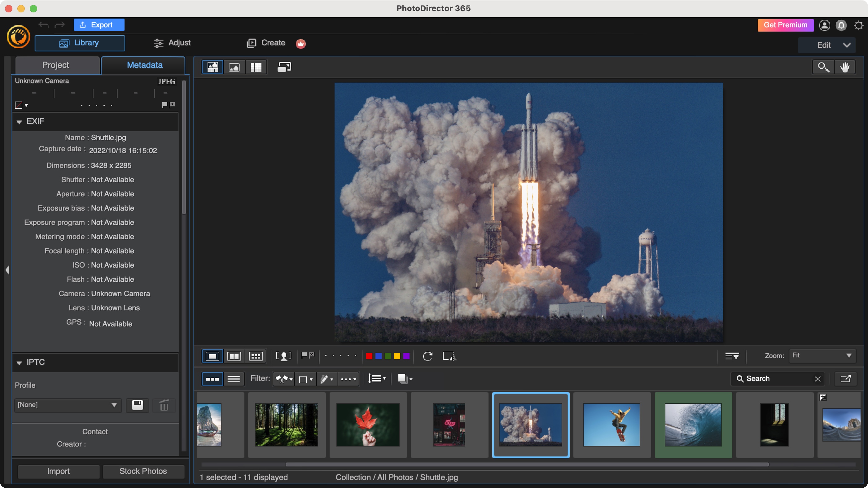Toggle the red color label filter

(369, 356)
